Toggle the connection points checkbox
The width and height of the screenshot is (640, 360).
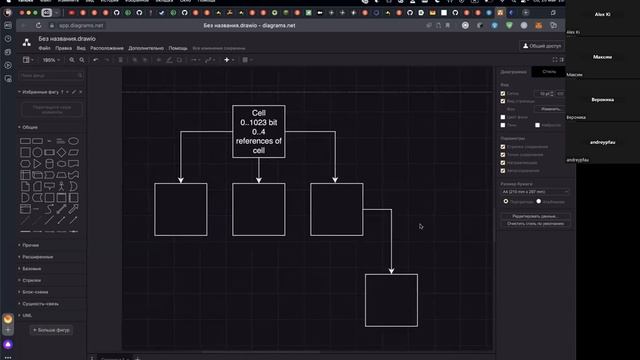[503, 155]
